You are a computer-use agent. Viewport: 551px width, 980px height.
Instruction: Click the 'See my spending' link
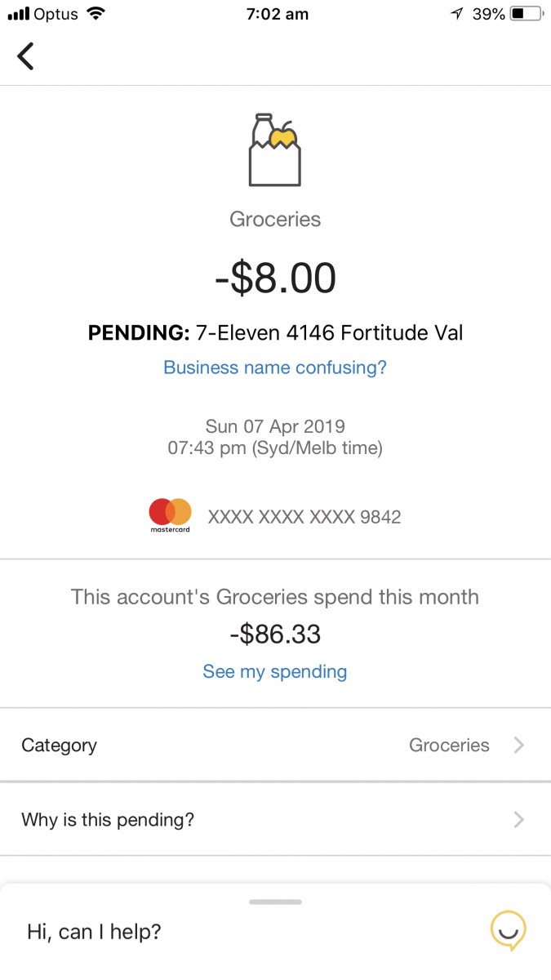click(x=275, y=671)
